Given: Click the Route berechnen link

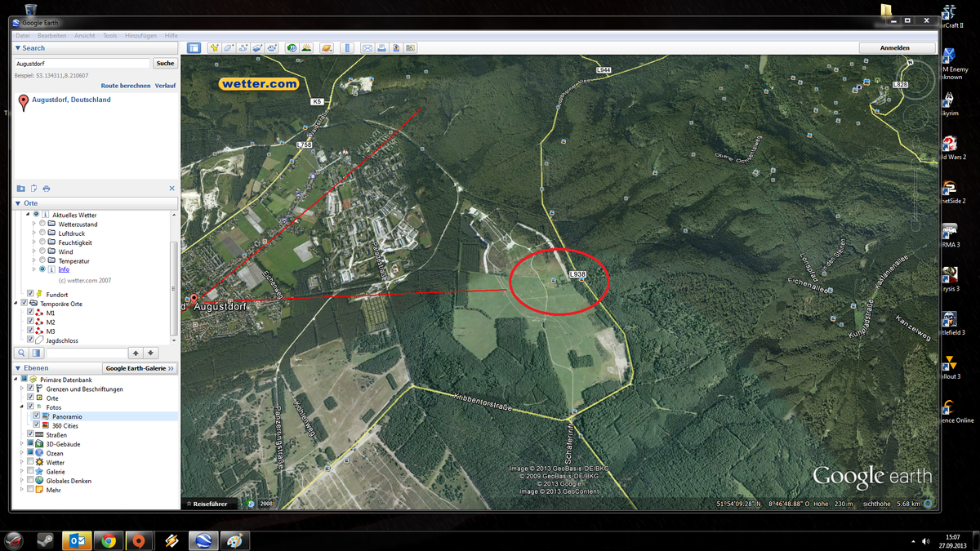Looking at the screenshot, I should coord(125,86).
